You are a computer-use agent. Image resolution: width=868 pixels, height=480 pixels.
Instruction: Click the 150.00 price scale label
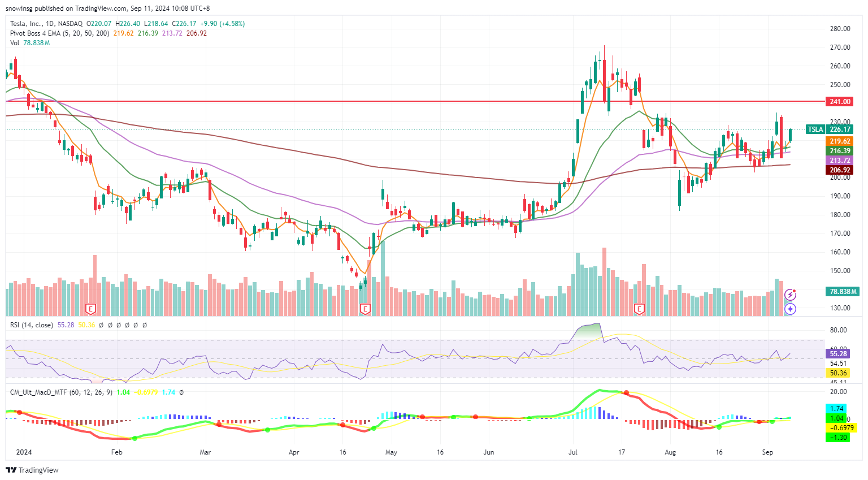click(x=840, y=271)
